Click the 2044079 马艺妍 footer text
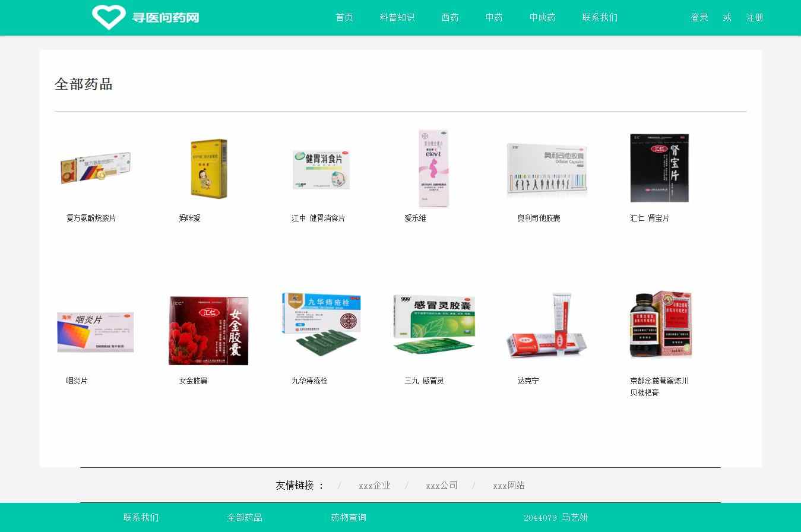The image size is (801, 532). tap(556, 518)
